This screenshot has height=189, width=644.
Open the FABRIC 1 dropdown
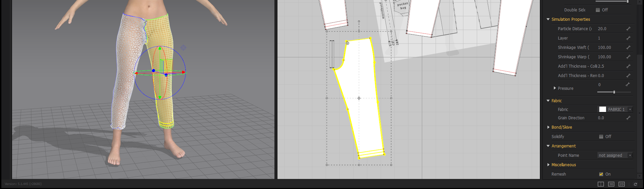click(630, 110)
